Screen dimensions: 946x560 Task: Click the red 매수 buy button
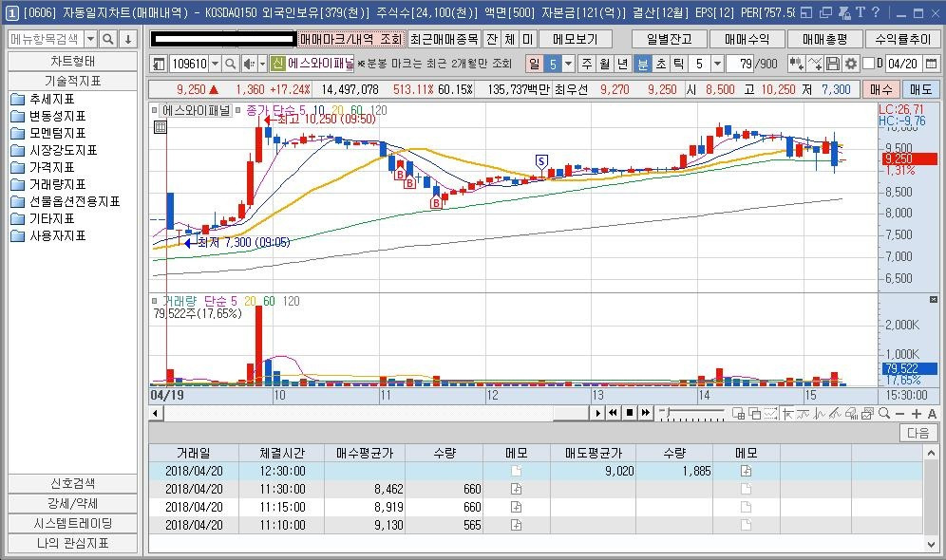[880, 89]
